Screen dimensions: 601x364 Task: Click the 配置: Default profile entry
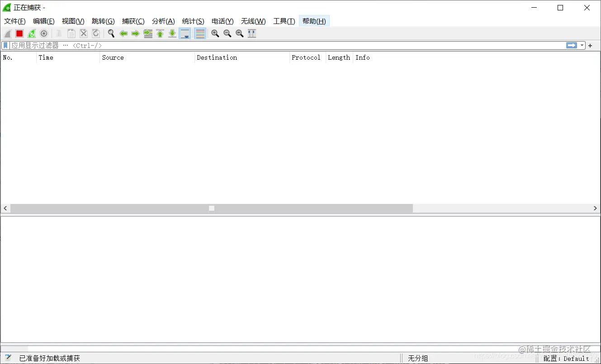(x=566, y=359)
